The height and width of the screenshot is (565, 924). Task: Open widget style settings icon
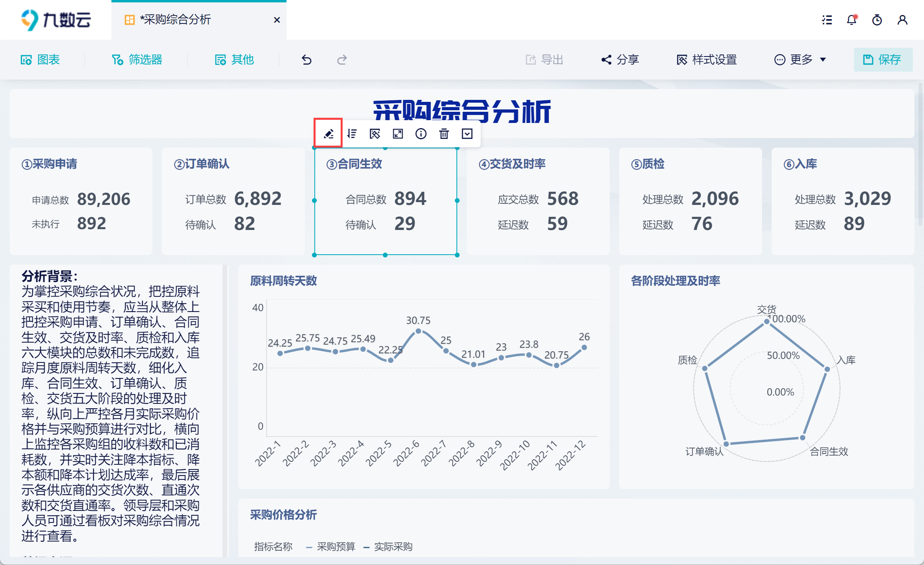tap(375, 134)
